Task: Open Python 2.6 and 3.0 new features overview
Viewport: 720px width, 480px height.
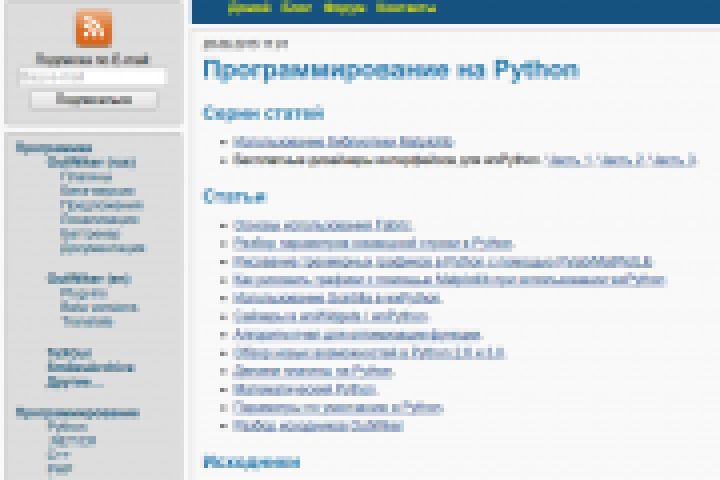Action: pyautogui.click(x=369, y=353)
